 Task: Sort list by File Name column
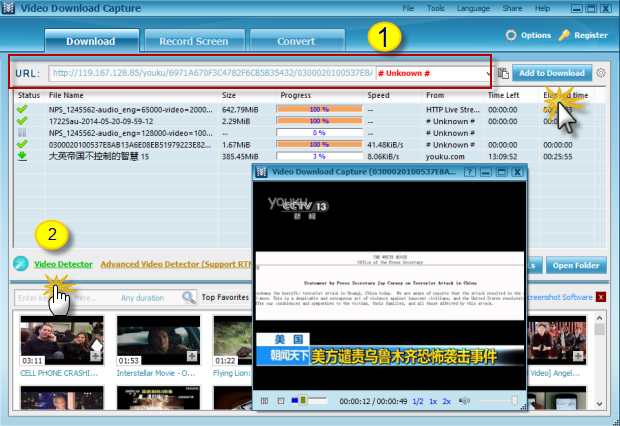pyautogui.click(x=131, y=95)
